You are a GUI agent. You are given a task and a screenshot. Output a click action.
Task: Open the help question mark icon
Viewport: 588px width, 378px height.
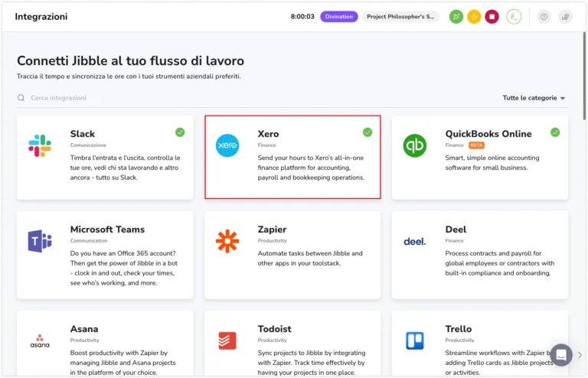[544, 17]
